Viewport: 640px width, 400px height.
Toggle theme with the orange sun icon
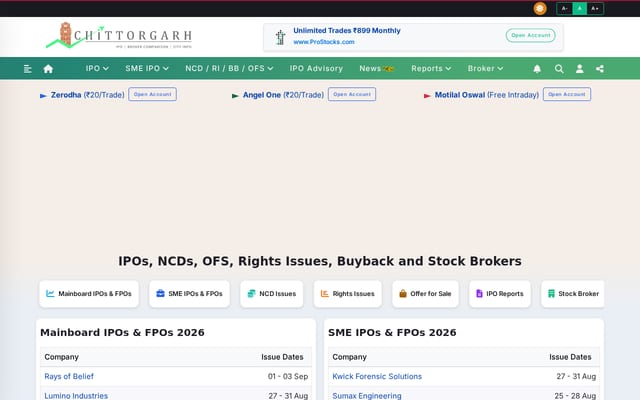[540, 8]
